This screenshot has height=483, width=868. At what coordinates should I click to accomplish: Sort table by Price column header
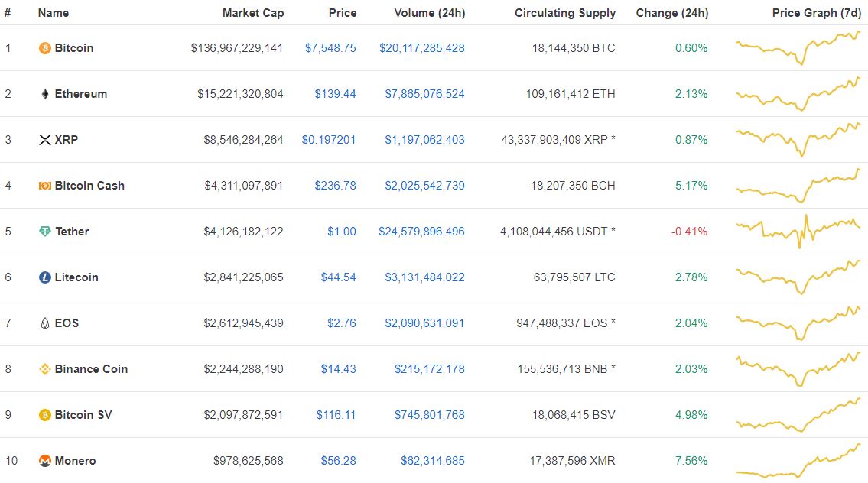(x=343, y=13)
